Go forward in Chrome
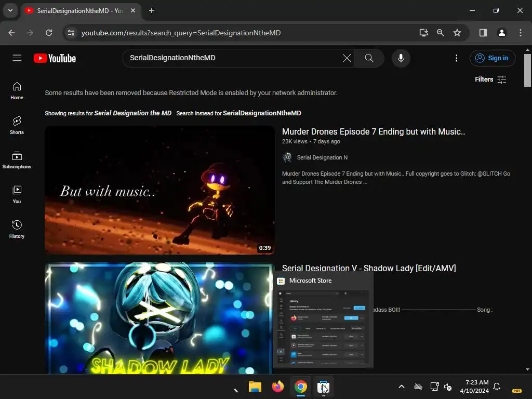532x399 pixels. (x=30, y=33)
